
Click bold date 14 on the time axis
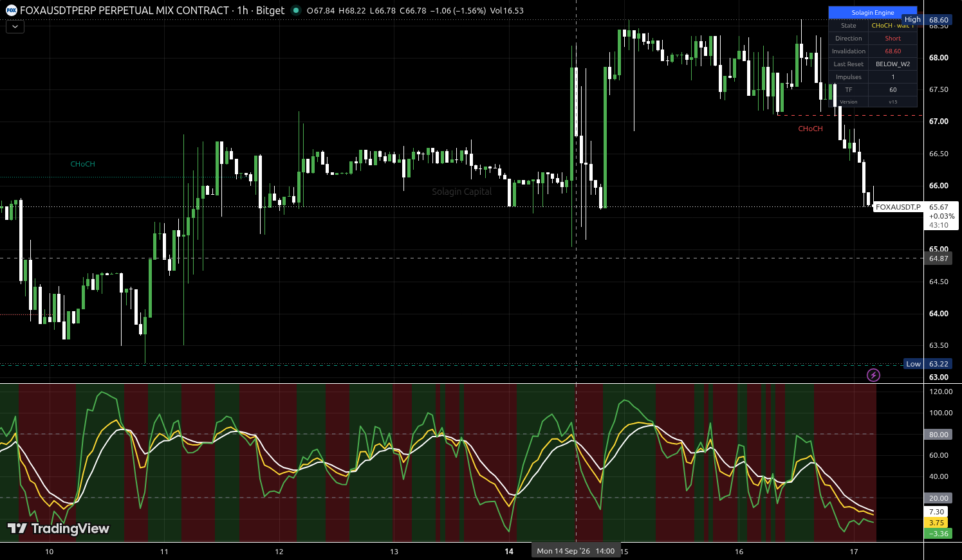pos(509,552)
